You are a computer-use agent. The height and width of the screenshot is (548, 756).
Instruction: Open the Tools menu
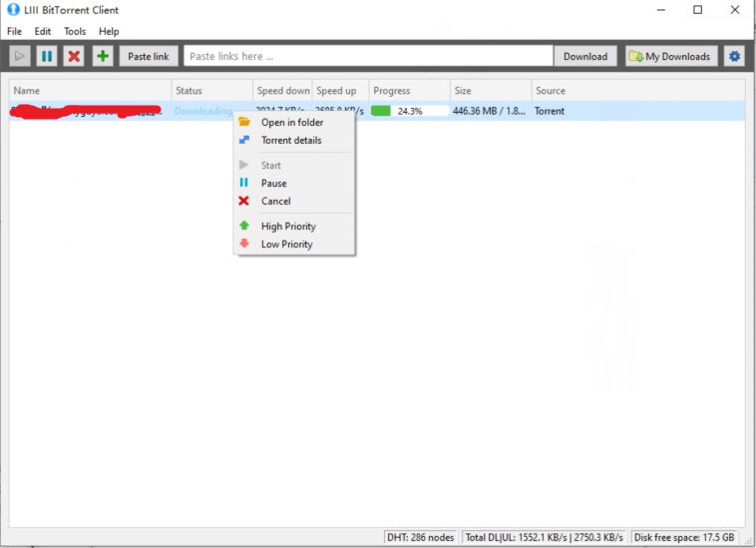[75, 31]
